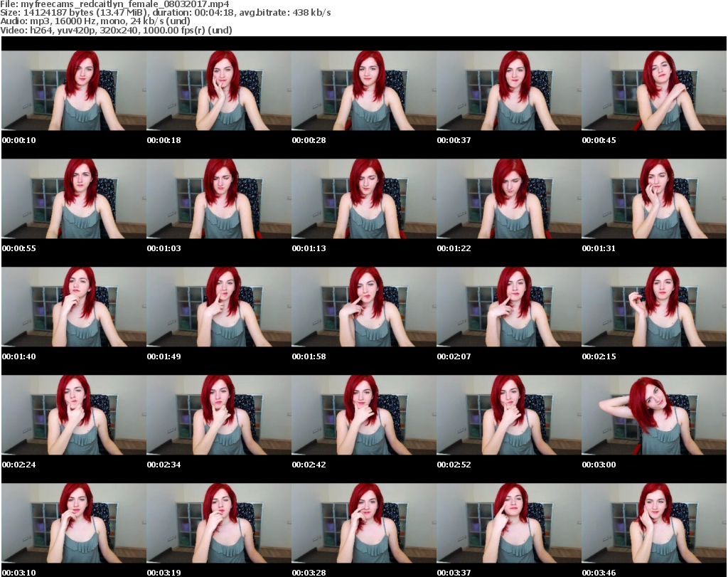Image resolution: width=728 pixels, height=577 pixels.
Task: Select the frame stamped 00:01:13
Action: (x=364, y=198)
